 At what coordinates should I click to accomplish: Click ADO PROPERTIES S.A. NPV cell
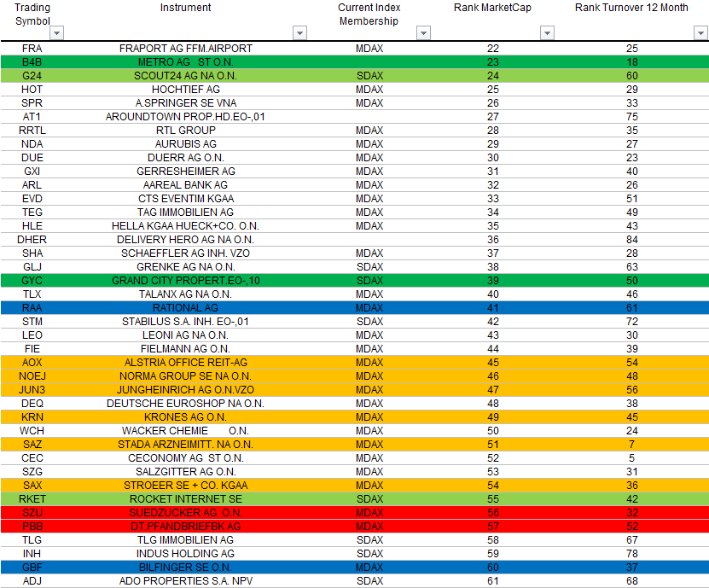(186, 581)
